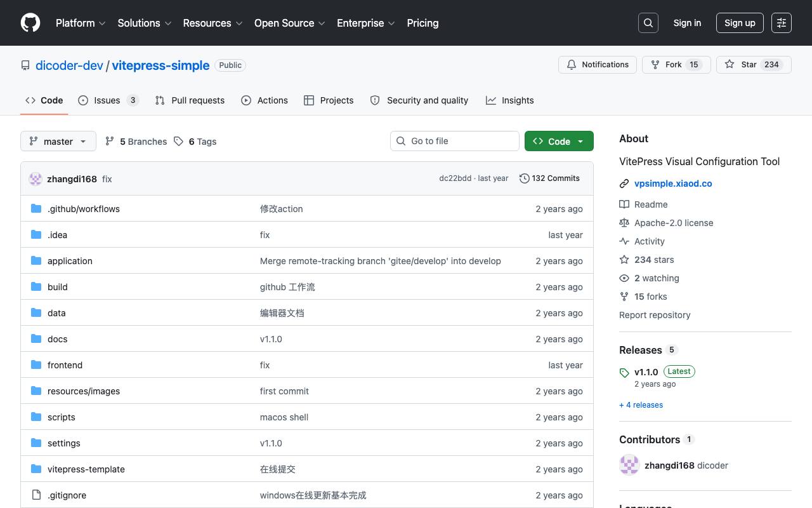
Task: Click the scale icon next to Apache-2.0 license
Action: pos(624,223)
